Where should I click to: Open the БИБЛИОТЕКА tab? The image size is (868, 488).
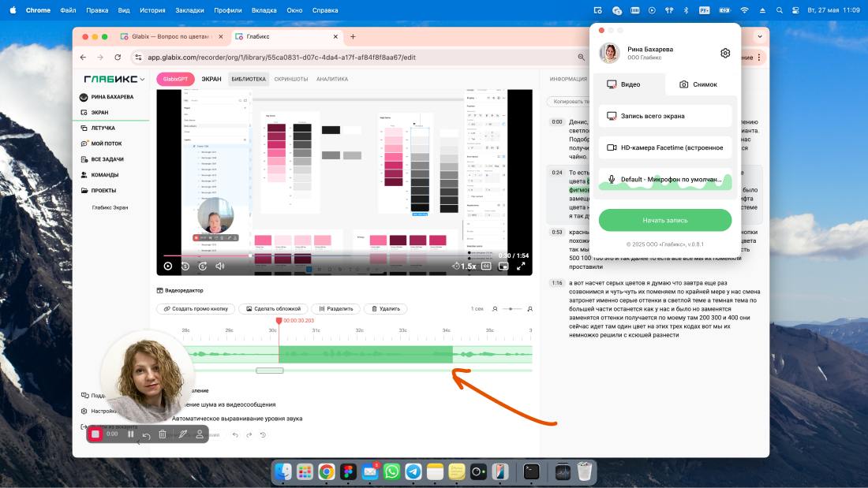pos(249,79)
